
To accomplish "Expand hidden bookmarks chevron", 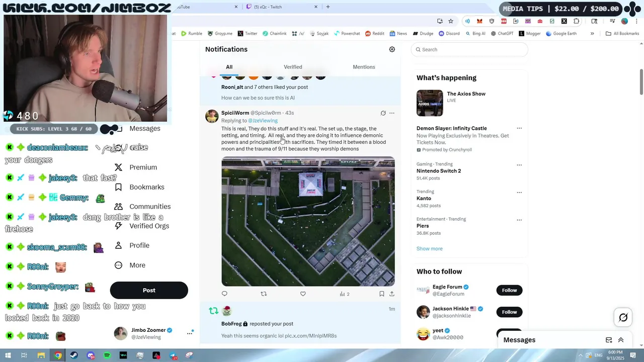I will 592,34.
